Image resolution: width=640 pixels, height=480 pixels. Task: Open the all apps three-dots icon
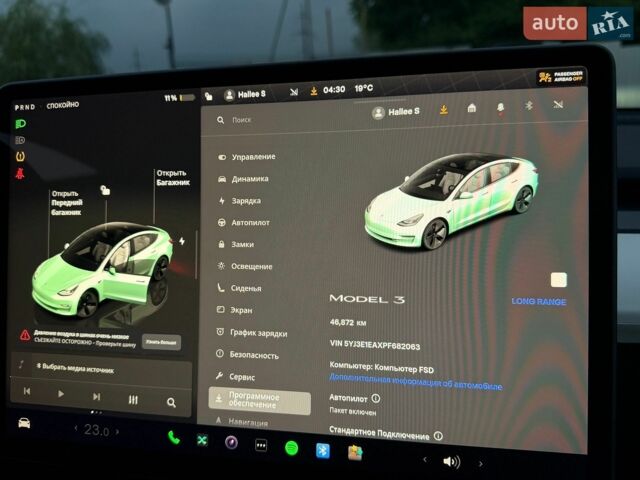pos(261,445)
